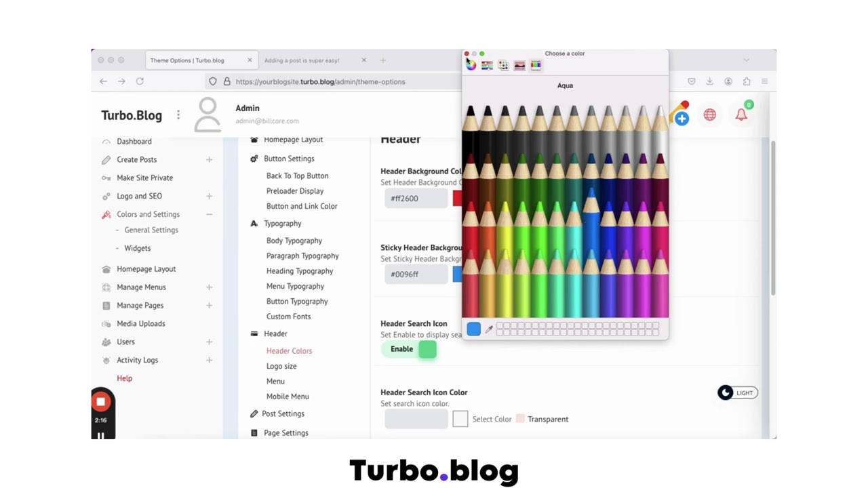Click the search icon color swatch box

click(460, 419)
